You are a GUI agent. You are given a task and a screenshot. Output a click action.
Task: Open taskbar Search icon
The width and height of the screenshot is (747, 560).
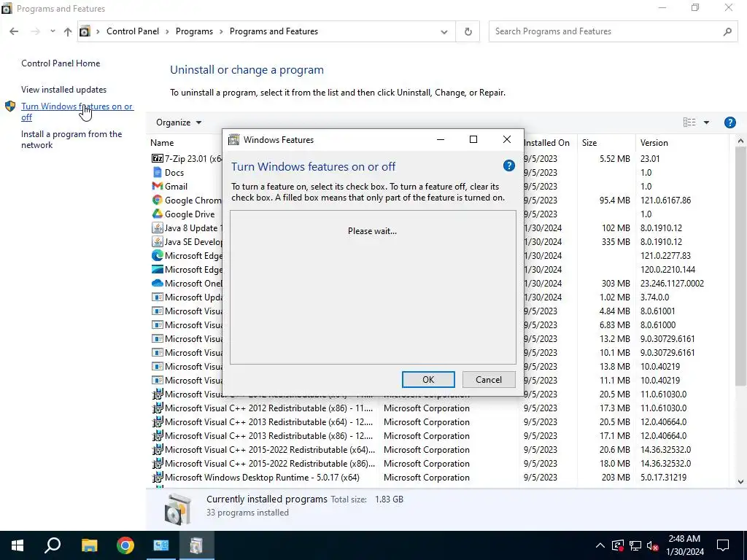53,545
